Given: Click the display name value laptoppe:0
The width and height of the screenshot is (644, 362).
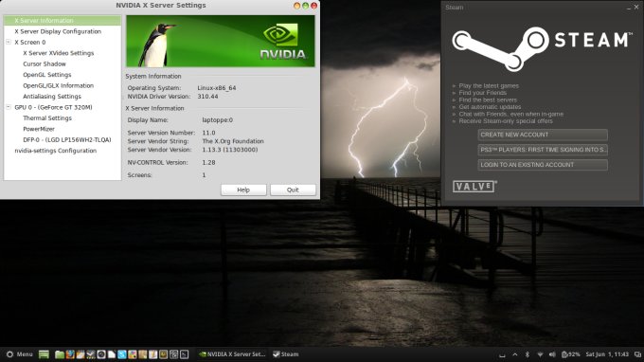Looking at the screenshot, I should pos(217,120).
